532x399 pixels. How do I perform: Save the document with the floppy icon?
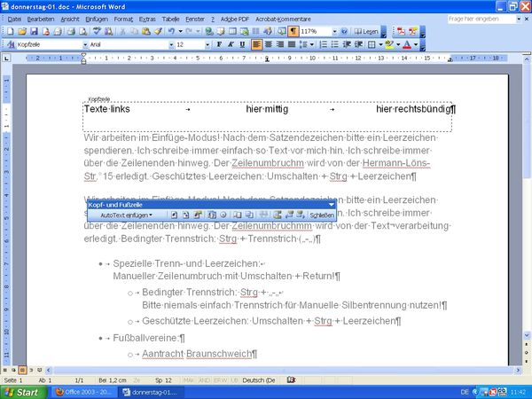34,32
